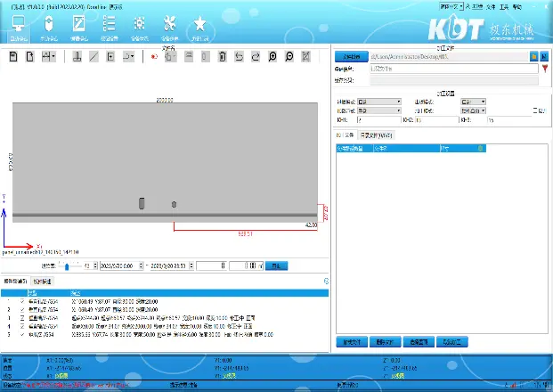Screen dimensions: 553x392
Task: Open the checklist-icon module
Action: click(x=109, y=29)
